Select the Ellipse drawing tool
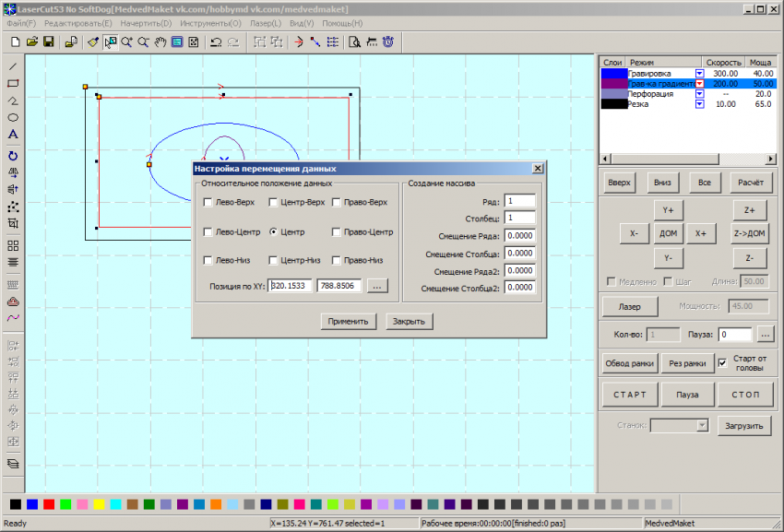784x532 pixels. 13,118
